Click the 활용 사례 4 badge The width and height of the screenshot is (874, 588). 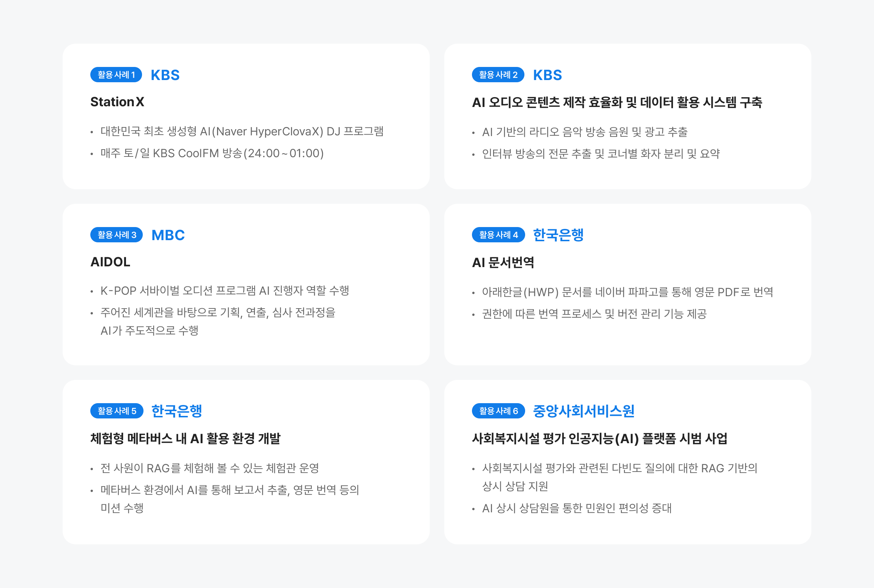(x=498, y=235)
